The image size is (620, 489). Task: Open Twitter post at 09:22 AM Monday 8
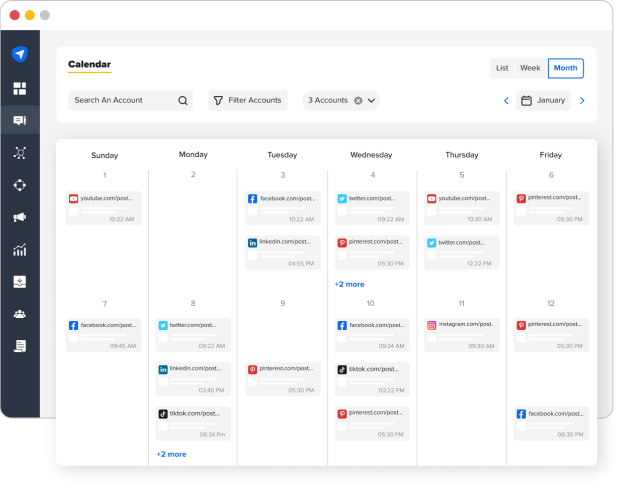[193, 335]
